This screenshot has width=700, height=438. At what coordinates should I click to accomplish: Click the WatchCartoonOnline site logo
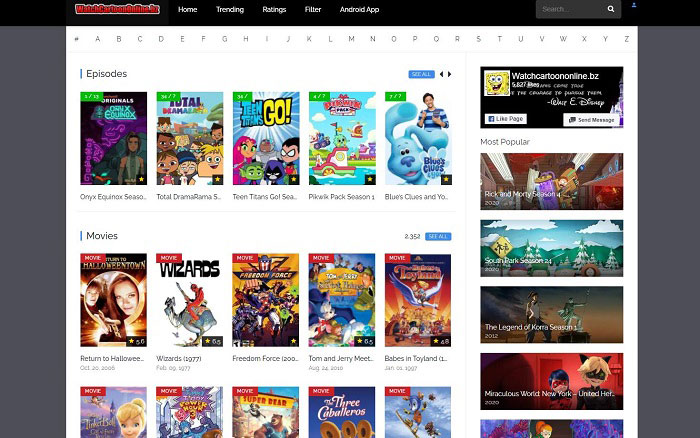coord(118,9)
